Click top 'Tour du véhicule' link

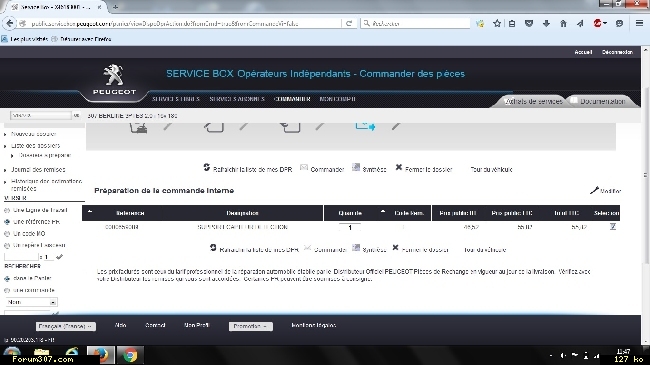point(491,169)
